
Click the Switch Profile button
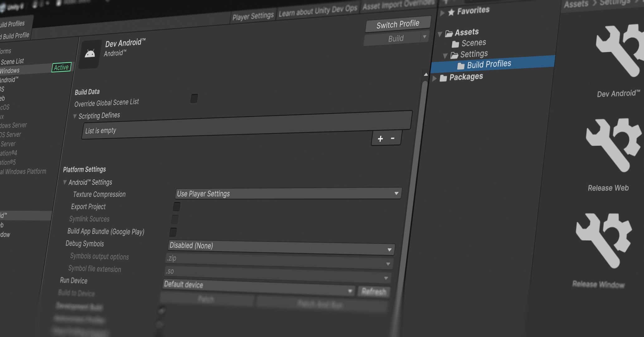(x=398, y=24)
